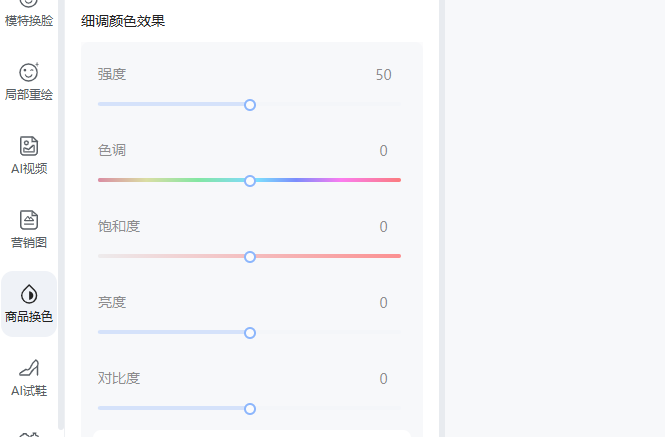
Task: Open the 局部重绘 smiley icon tool
Action: point(29,73)
